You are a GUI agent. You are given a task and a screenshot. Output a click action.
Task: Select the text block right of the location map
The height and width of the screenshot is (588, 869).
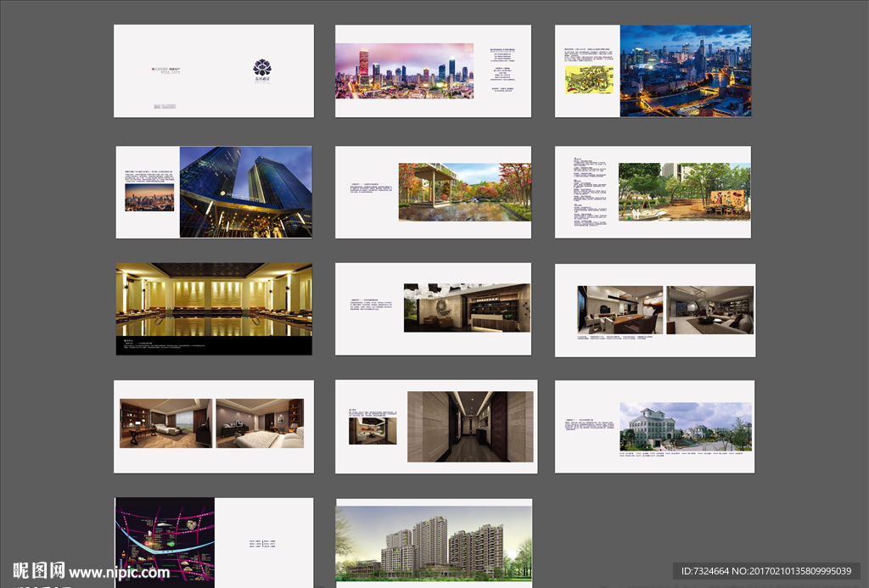click(x=262, y=544)
